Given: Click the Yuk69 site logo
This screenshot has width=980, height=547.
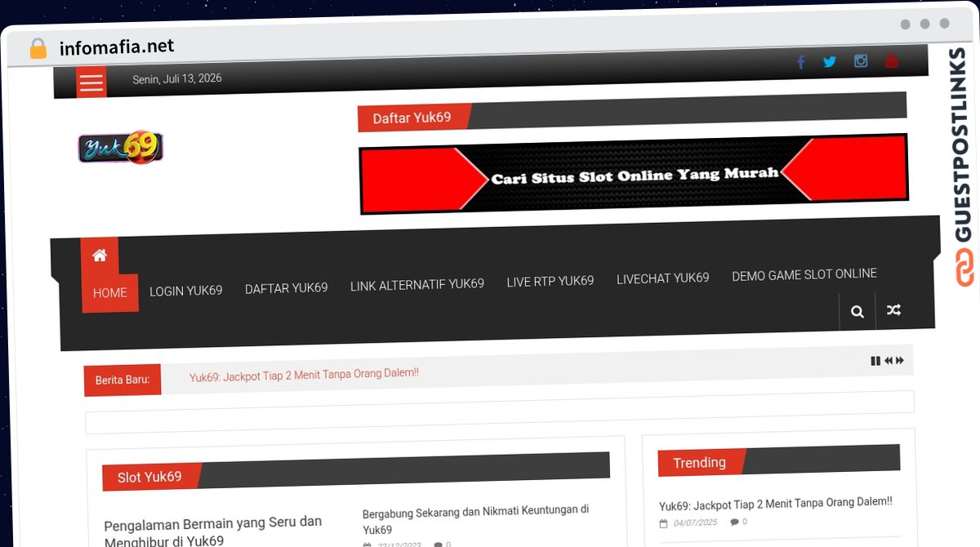Looking at the screenshot, I should [121, 148].
